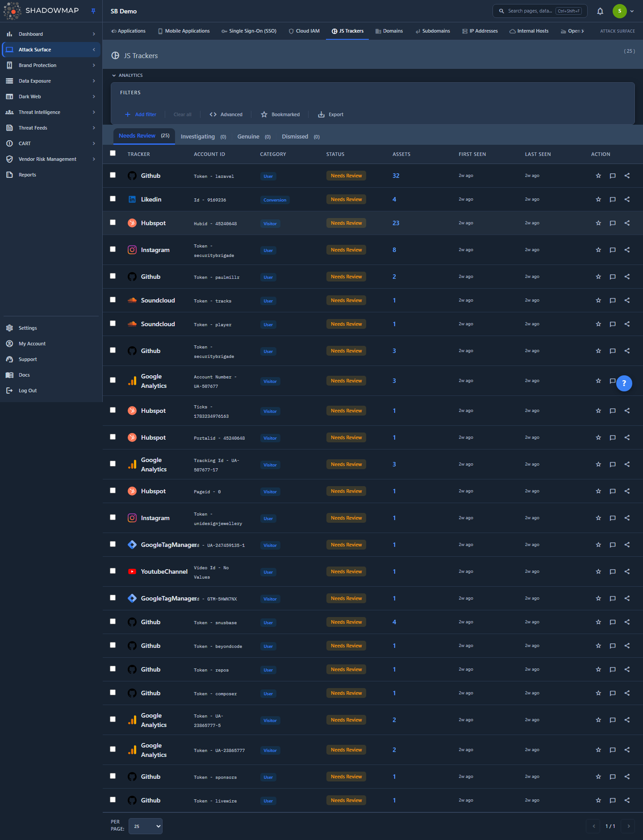Click the user avatar S
This screenshot has width=643, height=840.
point(619,11)
